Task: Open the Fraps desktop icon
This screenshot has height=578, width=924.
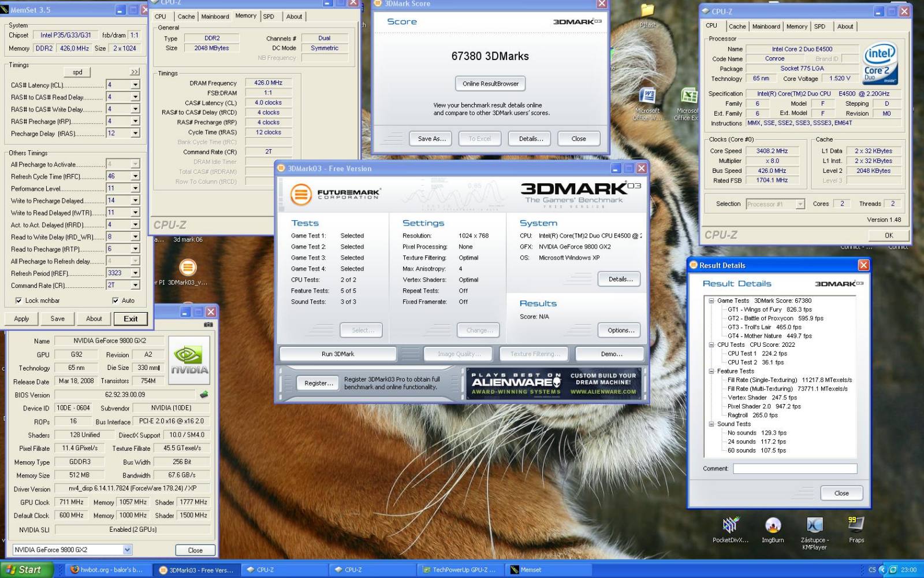Action: (x=856, y=529)
